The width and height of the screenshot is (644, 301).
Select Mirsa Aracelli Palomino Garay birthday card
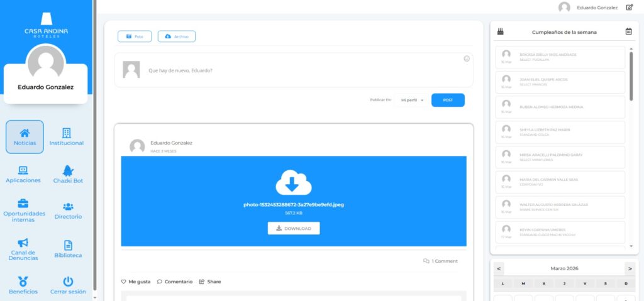[x=560, y=157]
